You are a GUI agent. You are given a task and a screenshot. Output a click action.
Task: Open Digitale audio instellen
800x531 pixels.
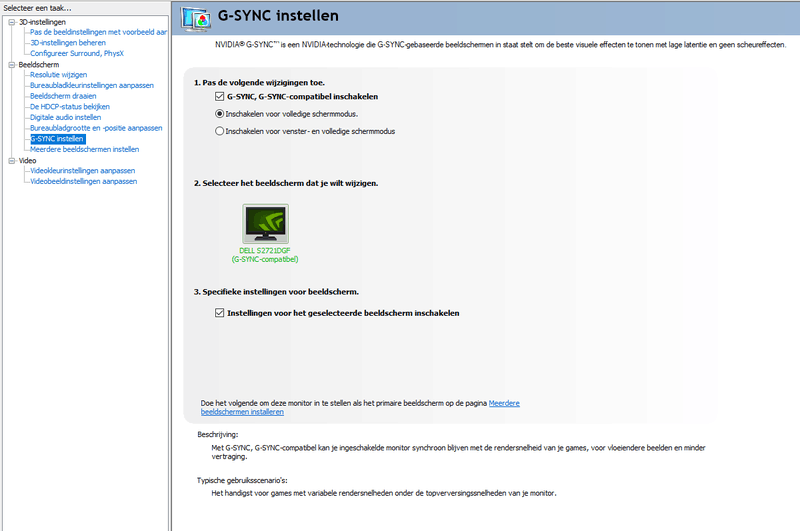tap(65, 118)
